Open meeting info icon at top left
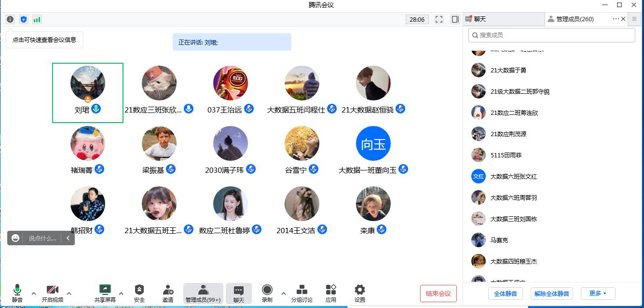 pyautogui.click(x=10, y=19)
